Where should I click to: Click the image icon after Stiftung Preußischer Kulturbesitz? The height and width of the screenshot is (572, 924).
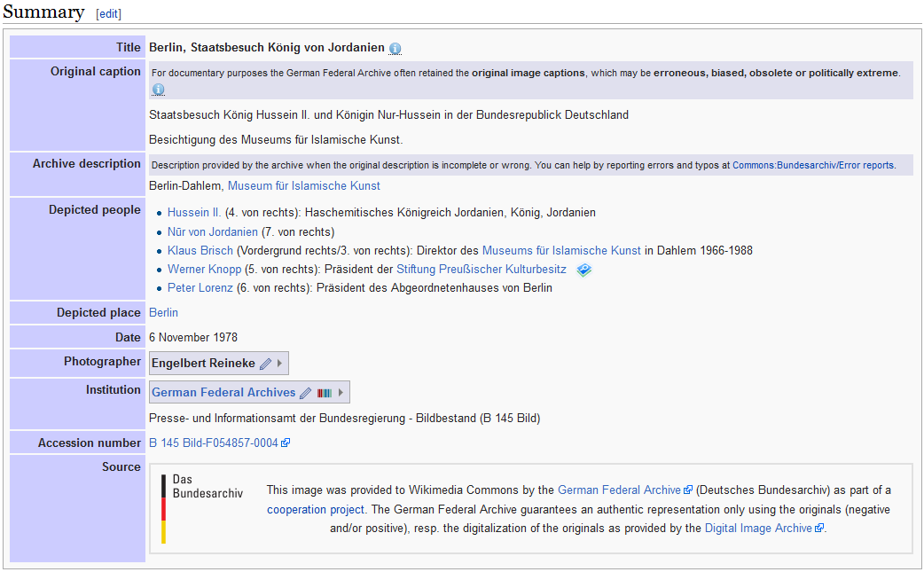[583, 270]
